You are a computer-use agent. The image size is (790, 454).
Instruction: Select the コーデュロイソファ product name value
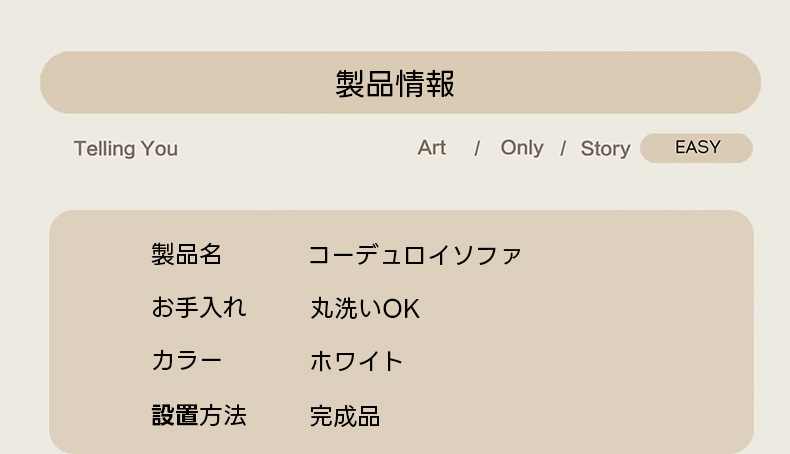[x=415, y=256]
